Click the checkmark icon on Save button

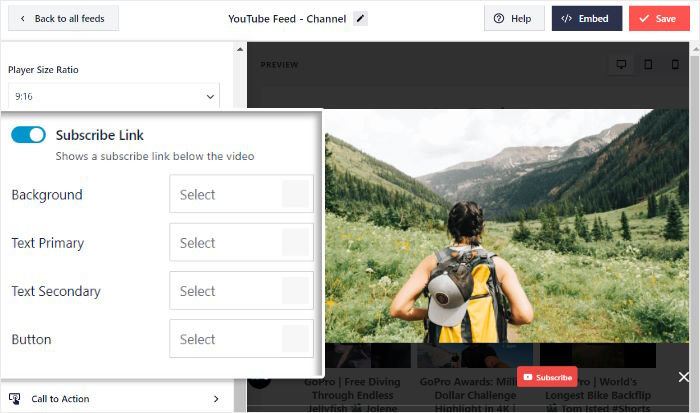[x=644, y=18]
